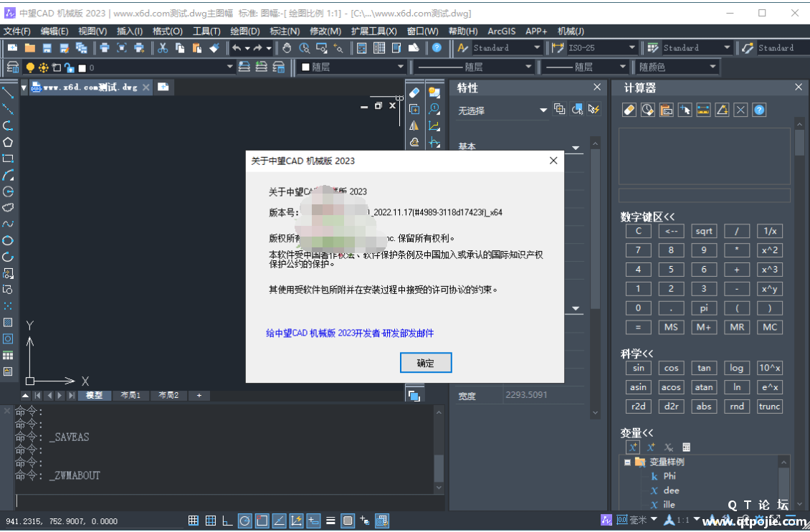Open the 文件(F) menu

click(17, 32)
